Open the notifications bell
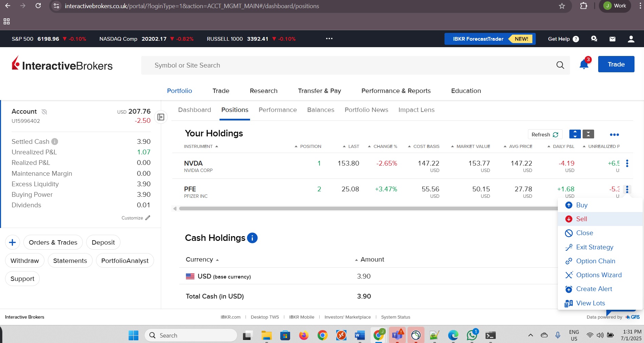 pos(584,64)
